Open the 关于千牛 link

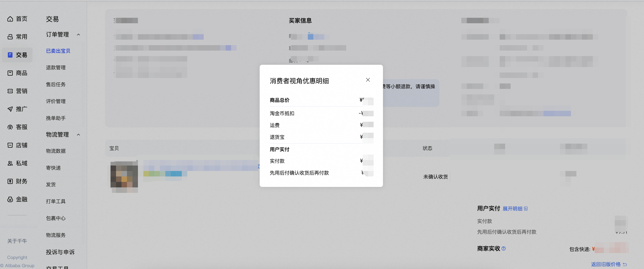[17, 241]
